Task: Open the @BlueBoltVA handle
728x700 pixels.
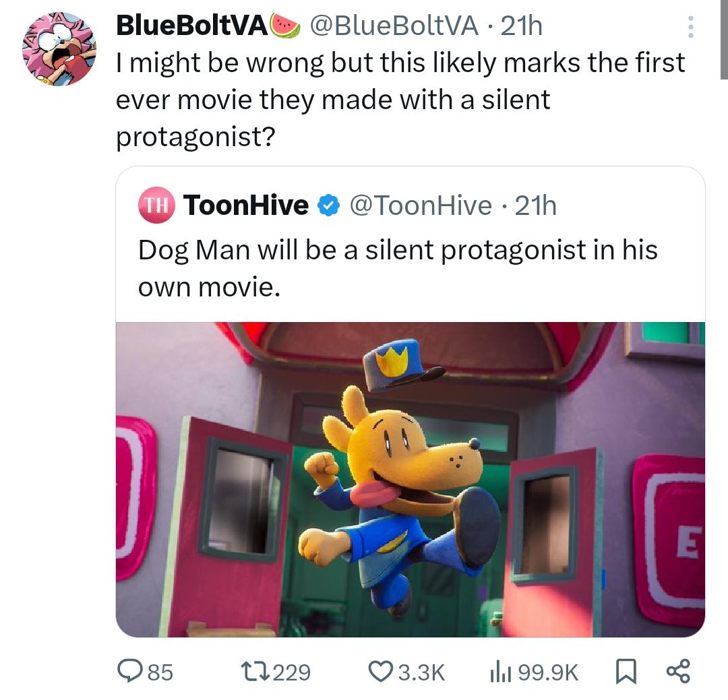Action: 393,26
